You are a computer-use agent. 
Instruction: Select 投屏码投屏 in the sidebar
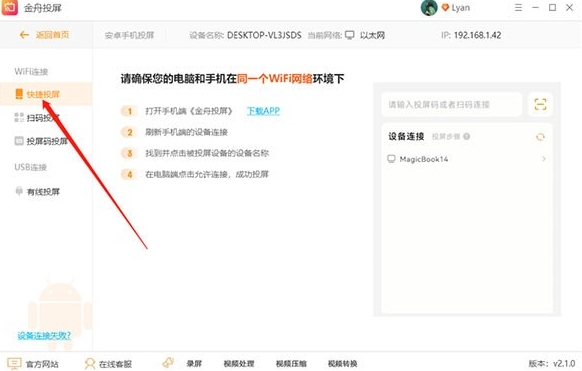pyautogui.click(x=42, y=141)
